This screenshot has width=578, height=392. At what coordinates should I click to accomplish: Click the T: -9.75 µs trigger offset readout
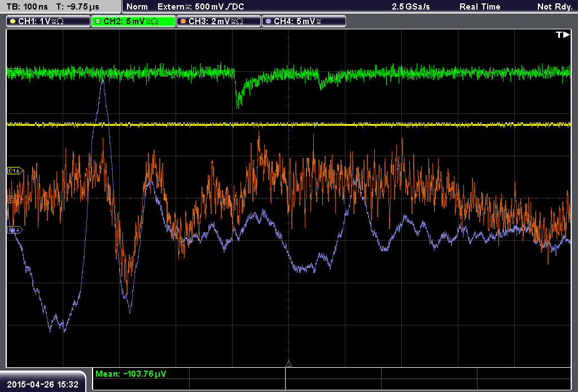pyautogui.click(x=78, y=7)
